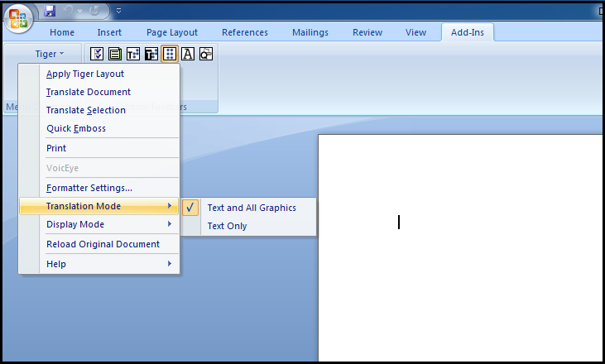Select Text and All Graphics translation mode
This screenshot has height=364, width=605.
point(251,208)
